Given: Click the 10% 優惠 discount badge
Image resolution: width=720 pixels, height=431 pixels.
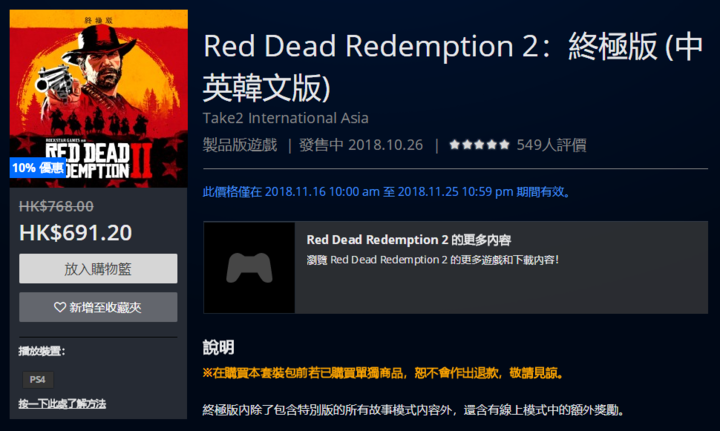Looking at the screenshot, I should (38, 168).
